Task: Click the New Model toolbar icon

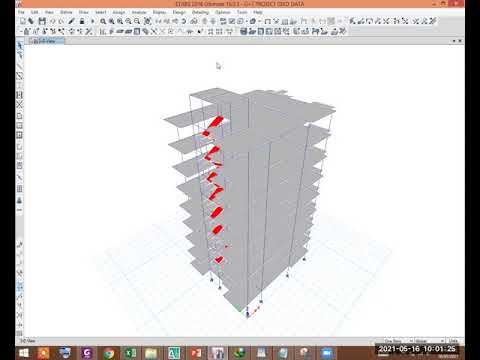Action: [23, 21]
